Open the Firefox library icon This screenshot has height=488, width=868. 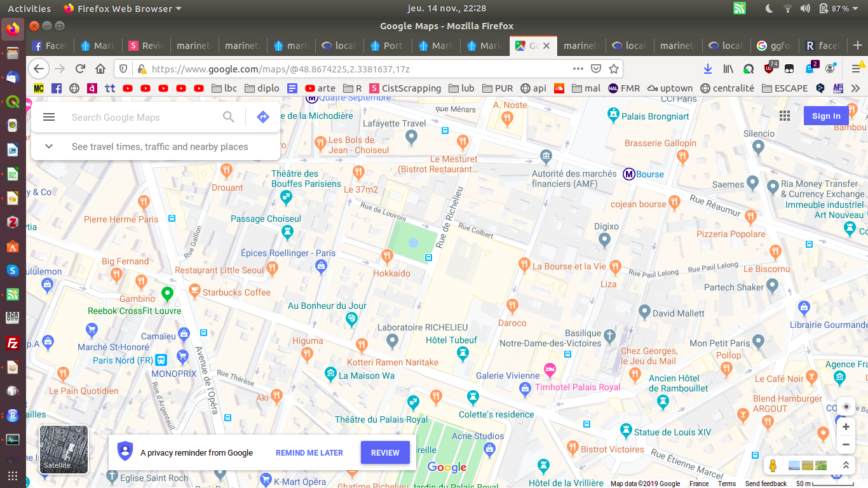click(728, 69)
